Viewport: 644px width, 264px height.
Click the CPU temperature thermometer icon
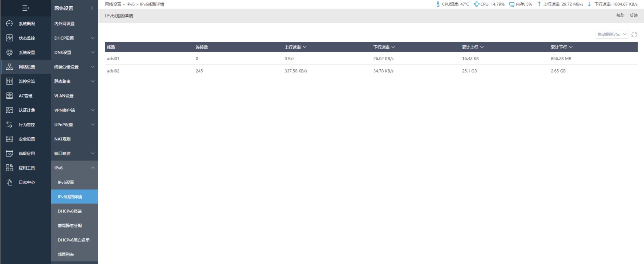438,4
